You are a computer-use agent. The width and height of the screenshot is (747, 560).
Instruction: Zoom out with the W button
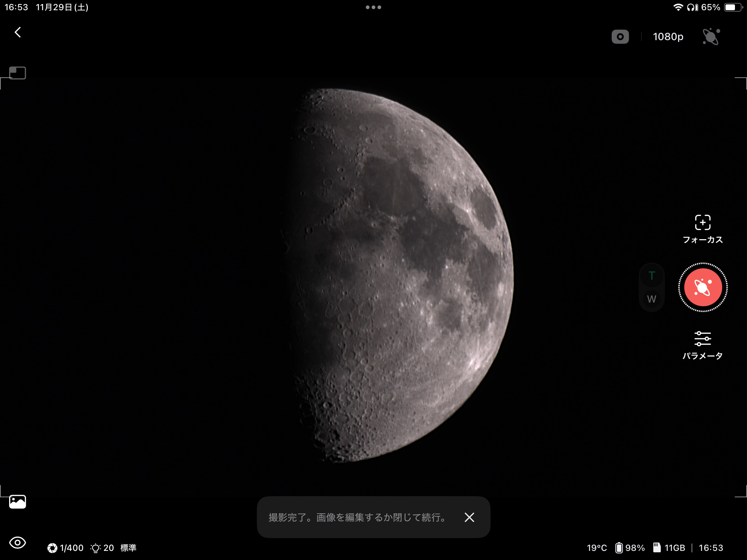coord(651,299)
